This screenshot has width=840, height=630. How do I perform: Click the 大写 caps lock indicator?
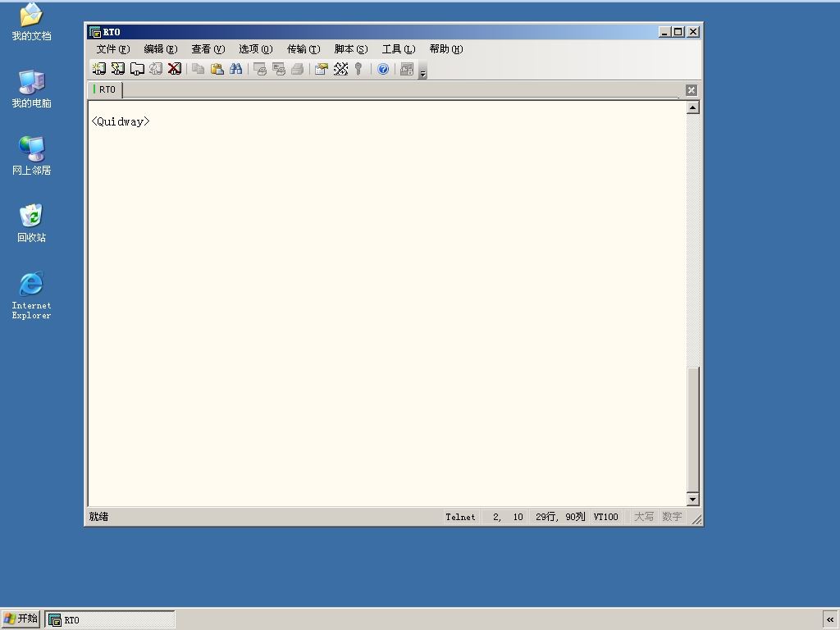click(x=644, y=517)
